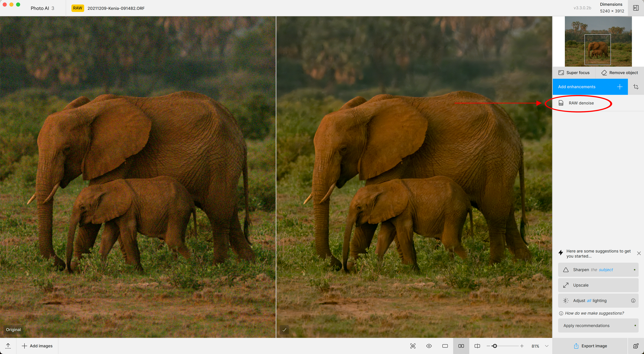Open the crop tool icon
The image size is (644, 354).
pyautogui.click(x=636, y=87)
